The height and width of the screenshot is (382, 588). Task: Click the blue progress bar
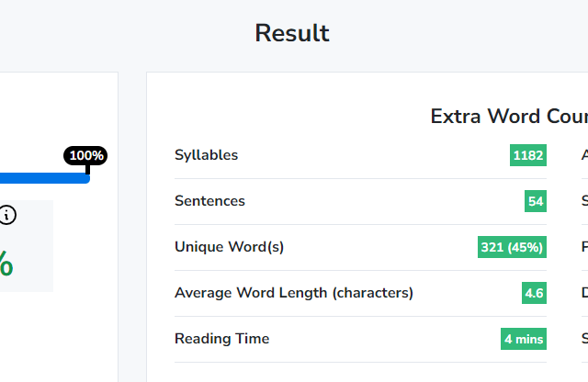coord(44,177)
